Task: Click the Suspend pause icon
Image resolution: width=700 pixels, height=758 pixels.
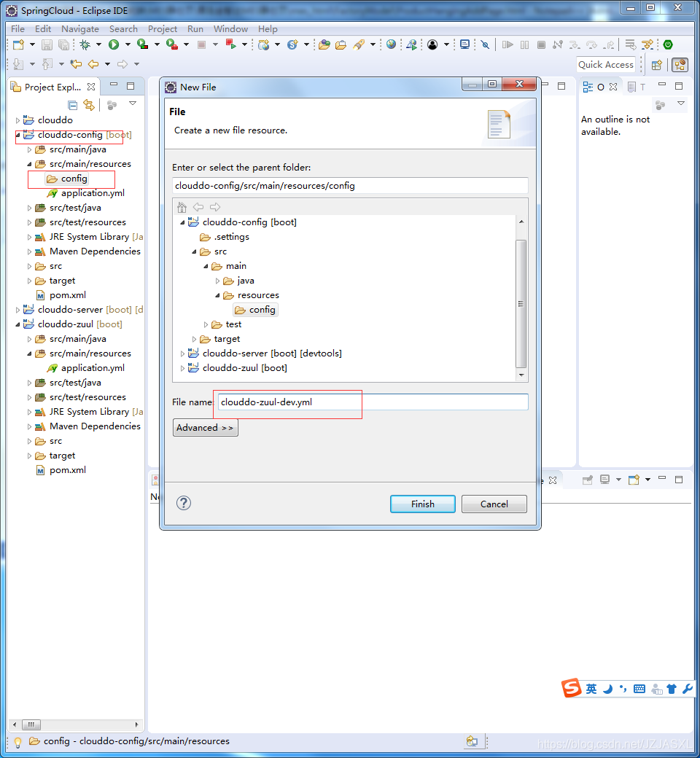Action: (x=524, y=45)
